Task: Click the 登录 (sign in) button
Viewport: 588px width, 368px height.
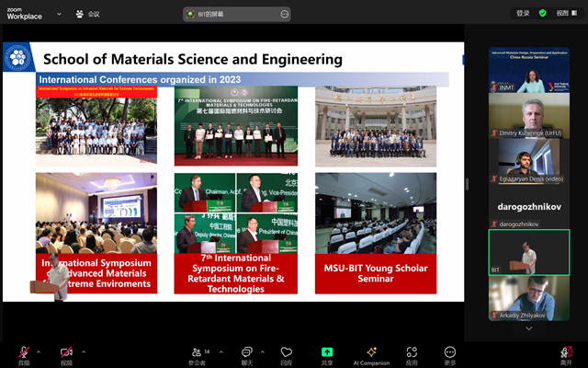Action: [523, 13]
